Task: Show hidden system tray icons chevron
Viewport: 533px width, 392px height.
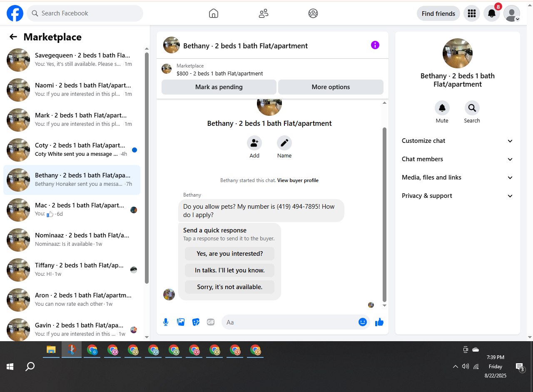Action: click(455, 367)
